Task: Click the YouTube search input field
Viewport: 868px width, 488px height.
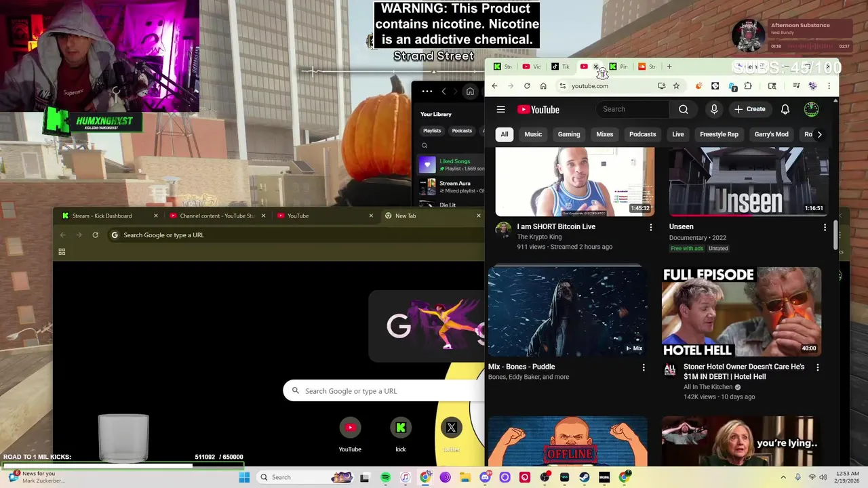Action: pos(632,109)
